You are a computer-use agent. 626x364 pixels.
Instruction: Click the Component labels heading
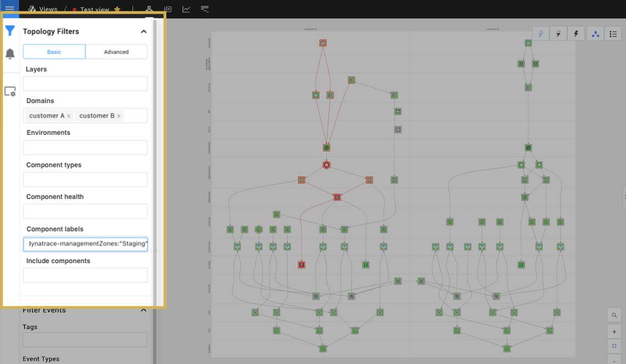[x=55, y=229]
